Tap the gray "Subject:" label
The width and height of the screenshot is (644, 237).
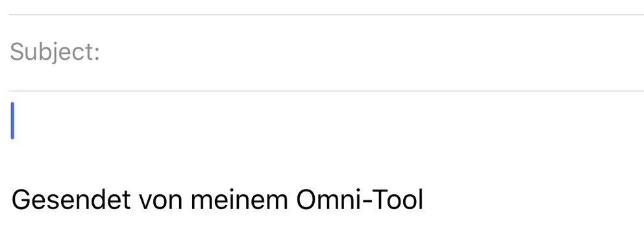click(x=55, y=53)
